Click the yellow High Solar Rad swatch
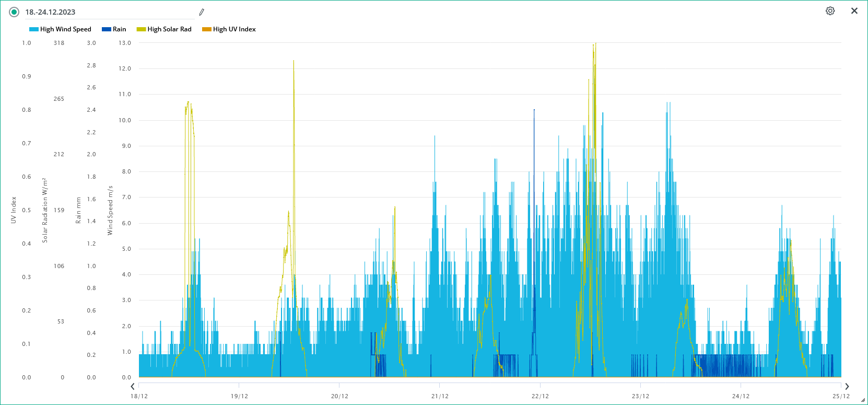 pos(141,29)
